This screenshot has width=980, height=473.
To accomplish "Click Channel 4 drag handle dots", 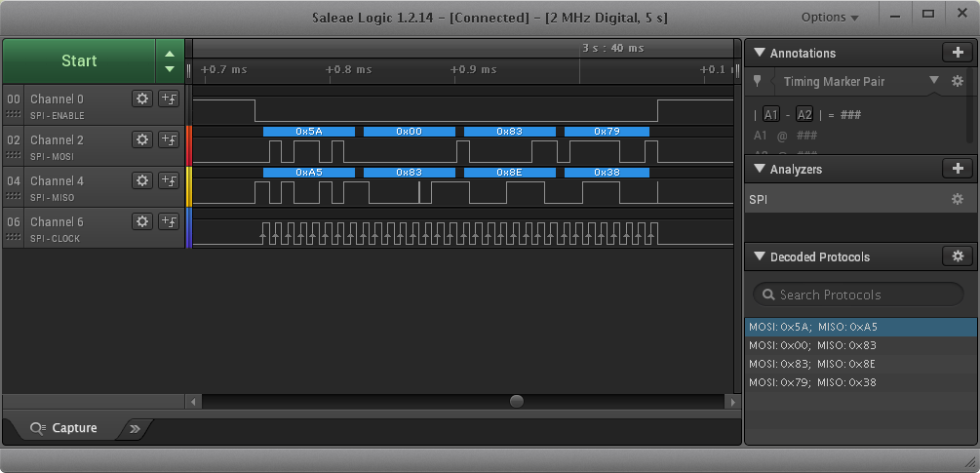I will pos(13,197).
